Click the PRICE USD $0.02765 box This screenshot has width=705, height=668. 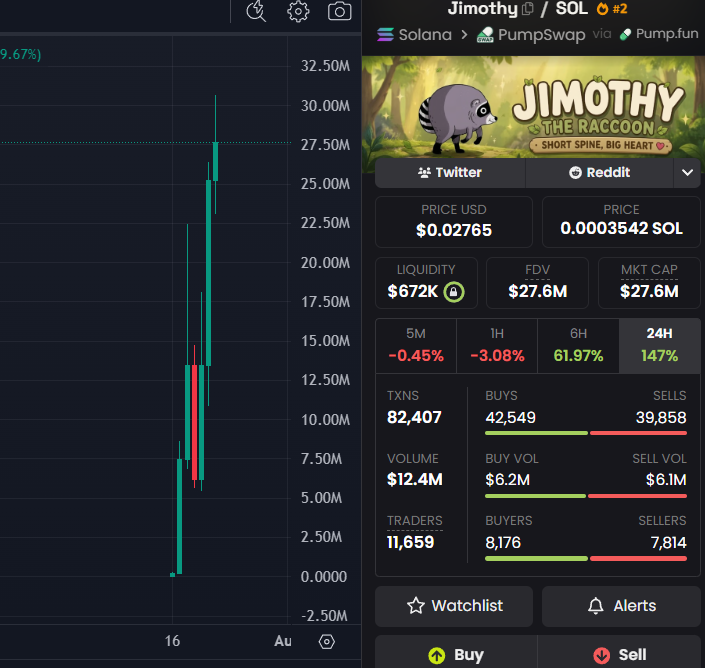tap(454, 222)
